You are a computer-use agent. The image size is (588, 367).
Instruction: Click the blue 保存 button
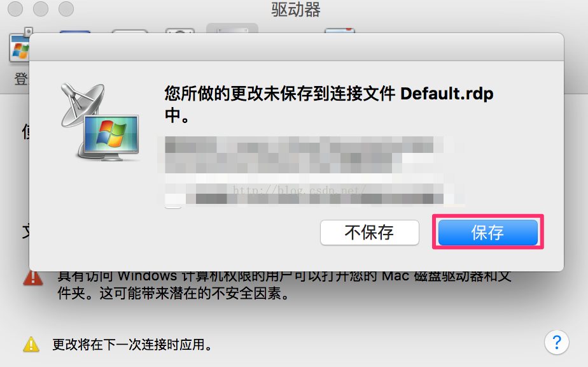pos(488,233)
